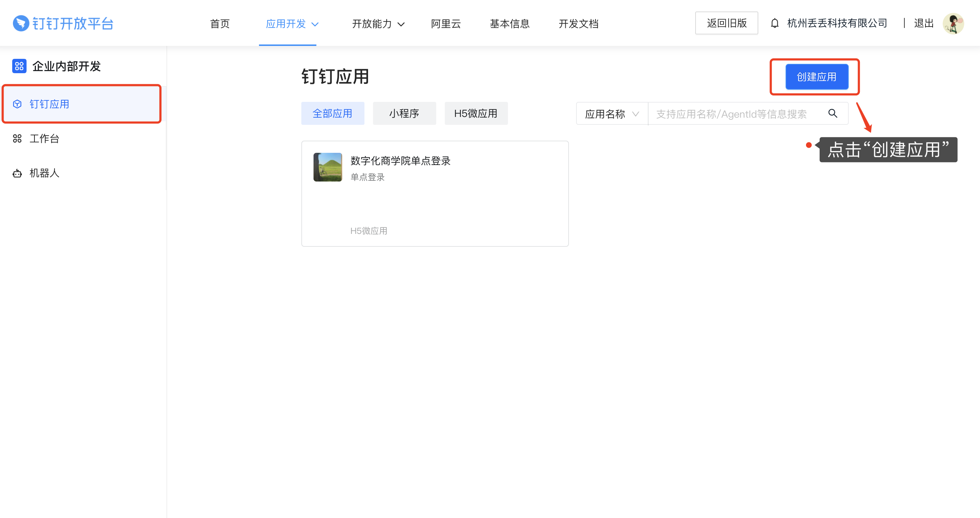Click the DingTalk open platform logo
This screenshot has height=518, width=980.
[x=63, y=24]
